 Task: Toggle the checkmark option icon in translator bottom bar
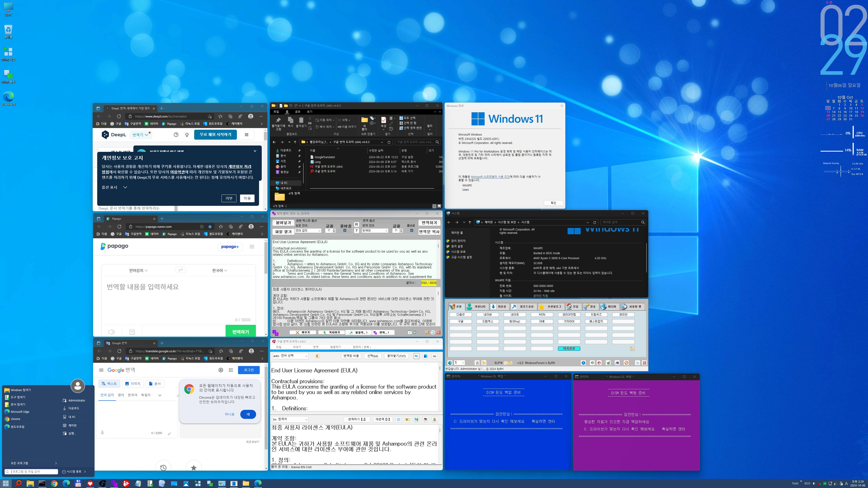click(x=410, y=332)
